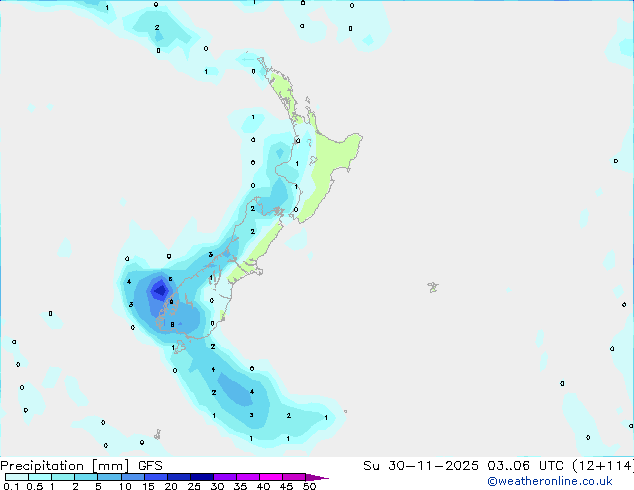Click the '0.5' legend scale label
634x490 pixels.
pos(35,486)
